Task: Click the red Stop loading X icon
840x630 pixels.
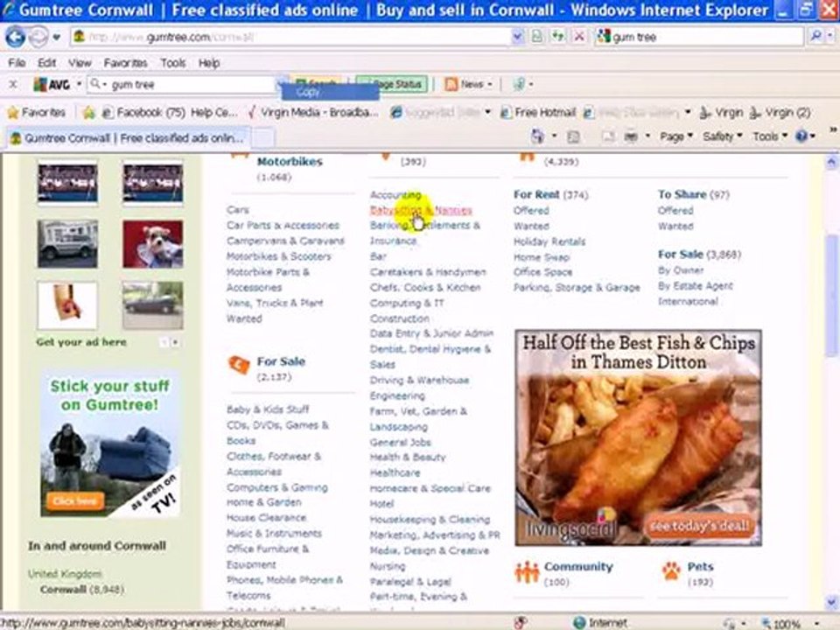Action: point(579,37)
